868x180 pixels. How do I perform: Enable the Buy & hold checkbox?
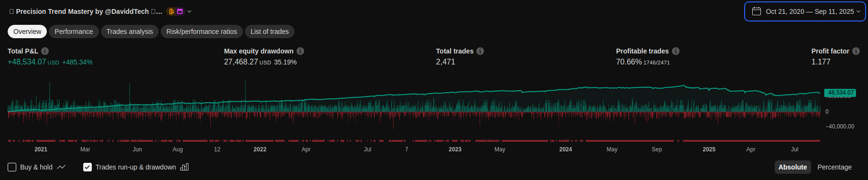[12, 167]
